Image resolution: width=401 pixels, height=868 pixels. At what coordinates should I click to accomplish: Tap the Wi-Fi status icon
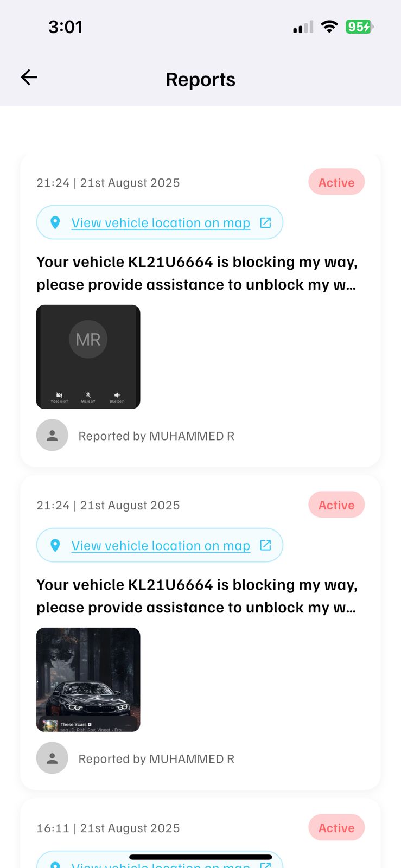[329, 27]
